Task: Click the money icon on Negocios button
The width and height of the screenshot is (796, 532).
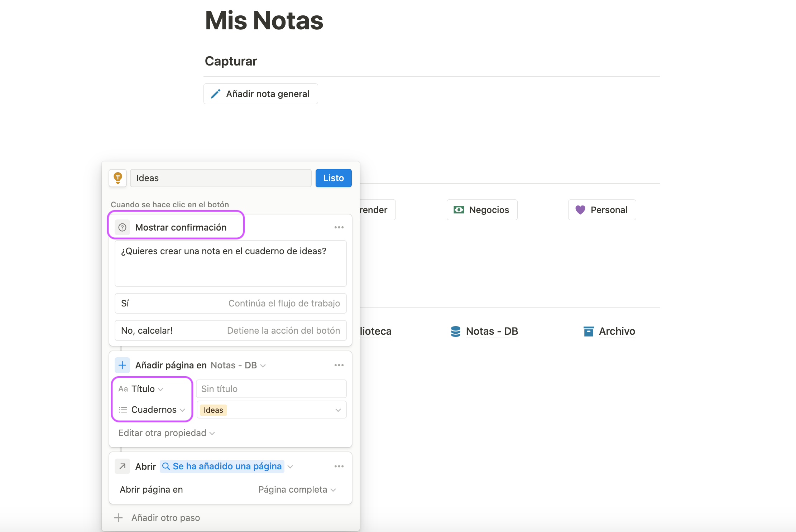Action: (459, 210)
